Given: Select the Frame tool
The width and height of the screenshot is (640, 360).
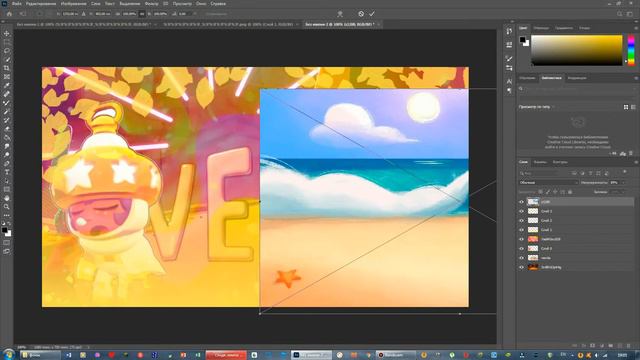Looking at the screenshot, I should pos(7,77).
